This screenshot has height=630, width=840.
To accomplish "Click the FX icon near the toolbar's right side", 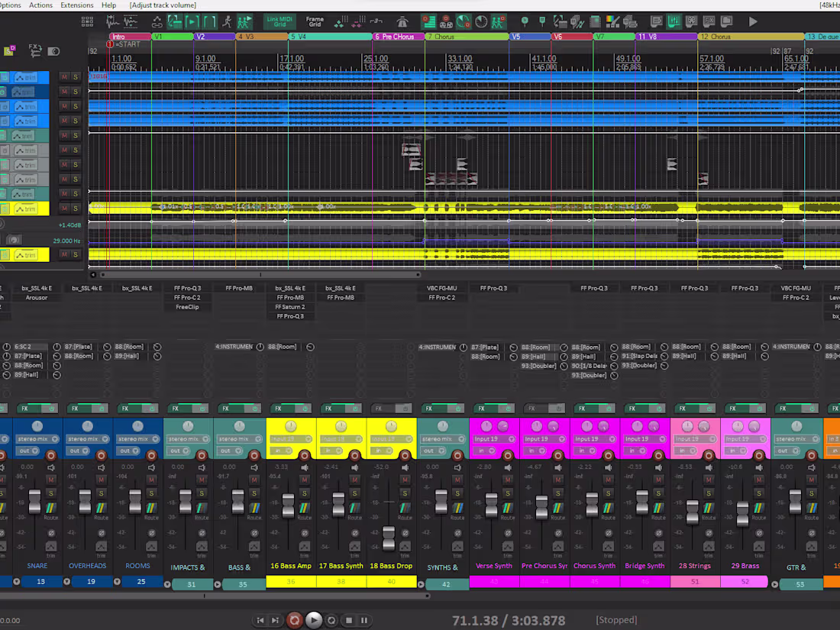I will (709, 21).
